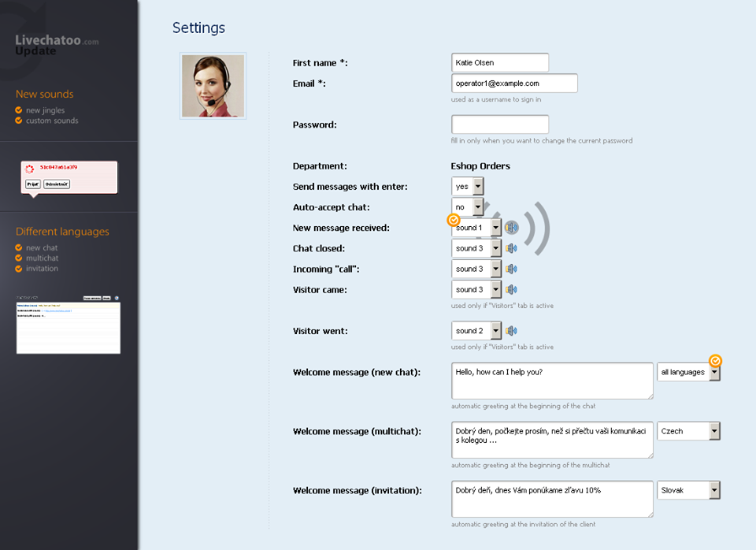This screenshot has width=756, height=550.
Task: Click the 'custom sounds' check bullet
Action: tap(19, 121)
